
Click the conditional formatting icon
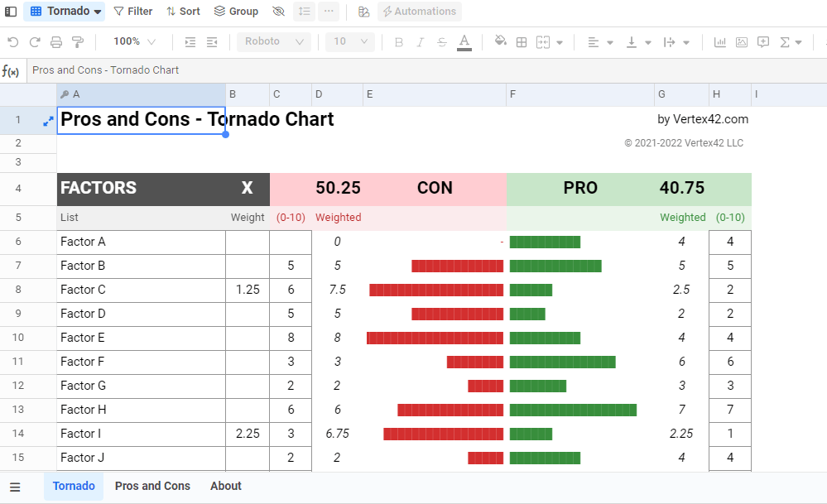click(x=363, y=11)
